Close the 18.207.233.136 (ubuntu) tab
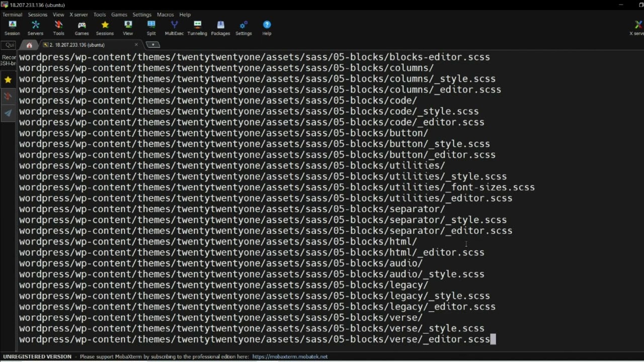The image size is (644, 362). tap(136, 45)
